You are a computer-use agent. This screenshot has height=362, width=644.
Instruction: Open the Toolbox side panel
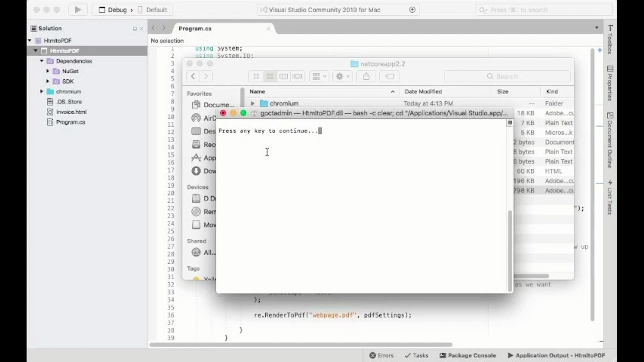click(610, 40)
